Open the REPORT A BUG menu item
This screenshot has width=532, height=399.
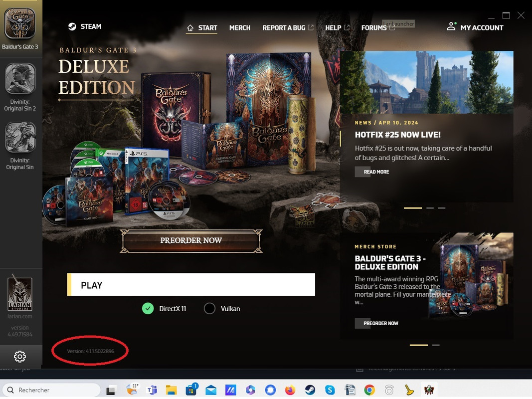tap(284, 28)
